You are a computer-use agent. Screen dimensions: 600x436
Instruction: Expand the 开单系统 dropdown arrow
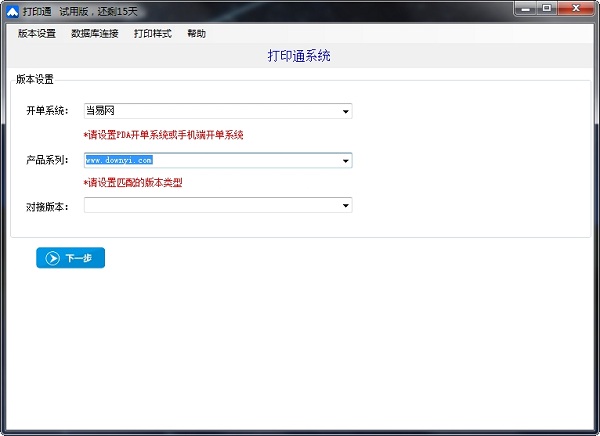tap(345, 111)
